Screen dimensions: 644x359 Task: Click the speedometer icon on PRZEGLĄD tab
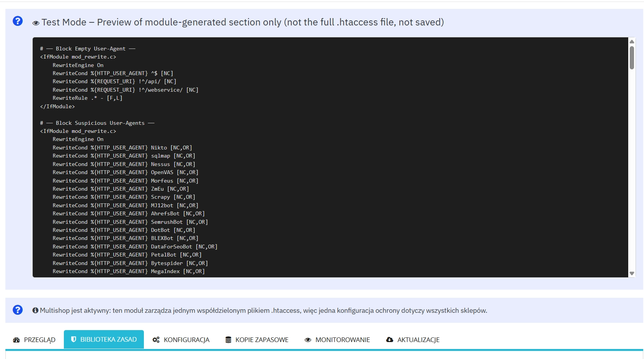16,339
